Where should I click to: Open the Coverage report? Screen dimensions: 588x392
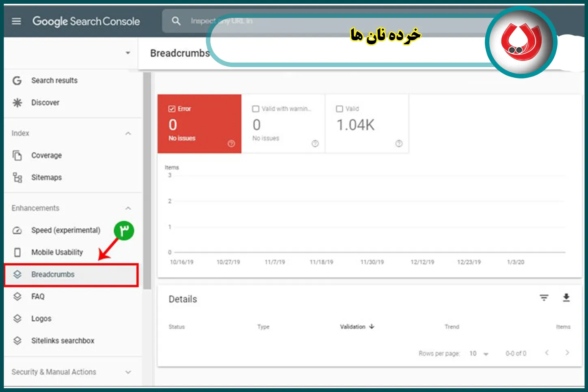47,155
